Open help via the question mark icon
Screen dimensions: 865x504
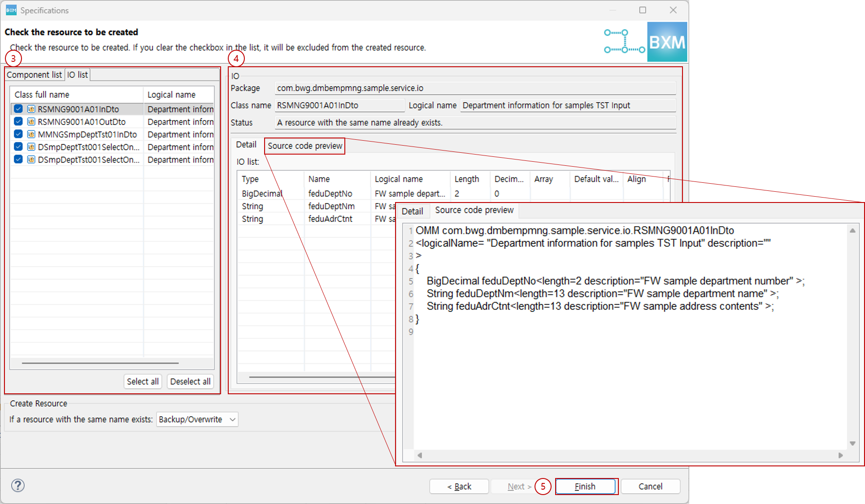coord(18,485)
